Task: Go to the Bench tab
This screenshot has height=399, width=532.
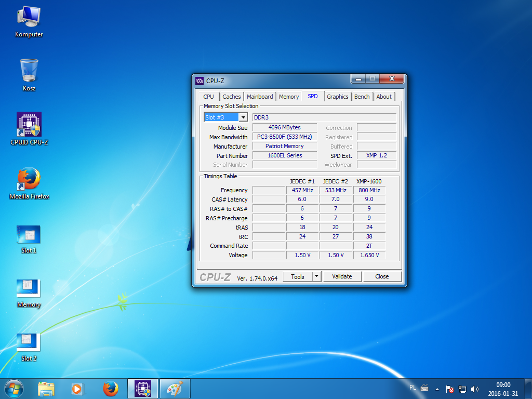Action: (x=362, y=97)
